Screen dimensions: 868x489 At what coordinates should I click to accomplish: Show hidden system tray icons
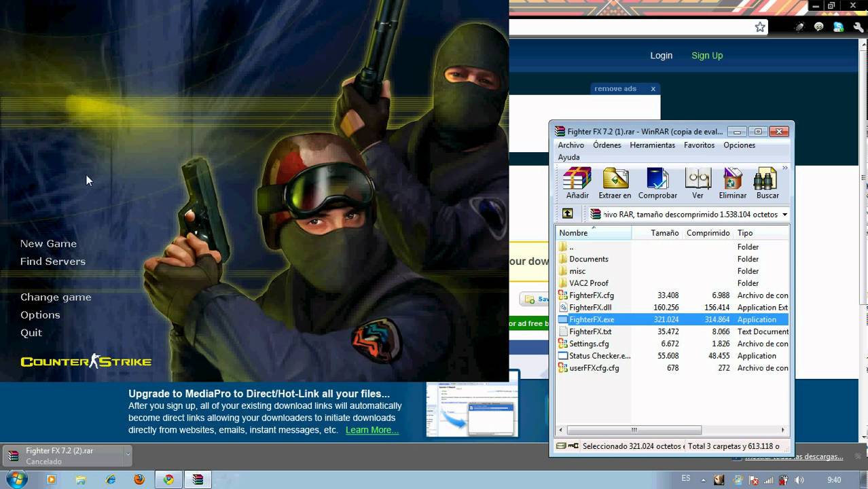tap(705, 480)
